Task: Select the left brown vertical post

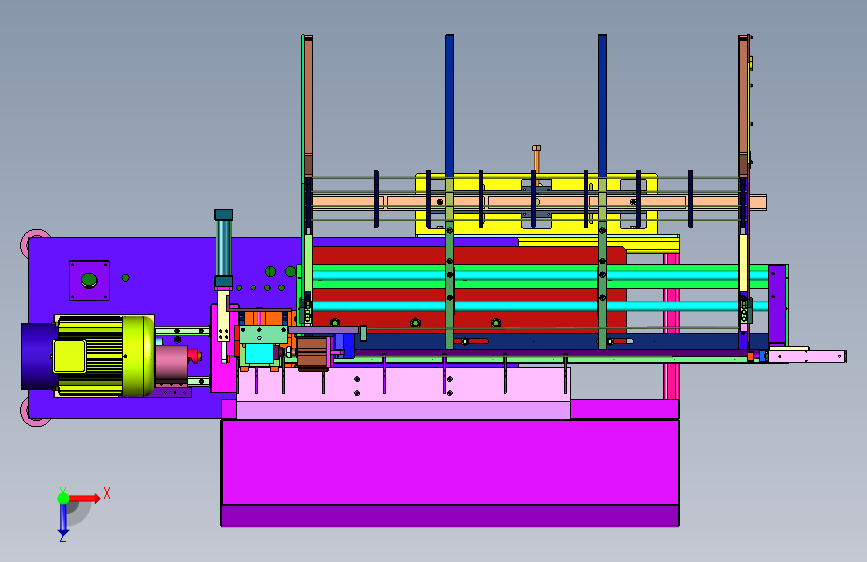Action: tap(309, 105)
